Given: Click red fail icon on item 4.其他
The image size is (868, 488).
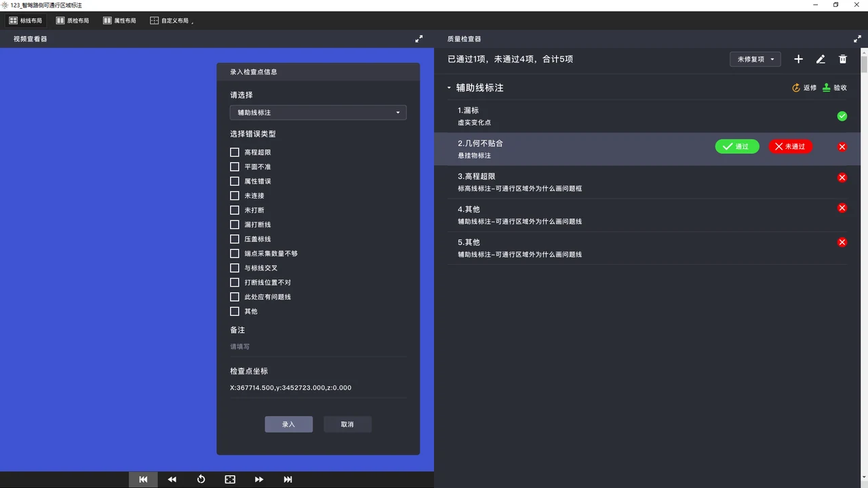Looking at the screenshot, I should pyautogui.click(x=842, y=208).
